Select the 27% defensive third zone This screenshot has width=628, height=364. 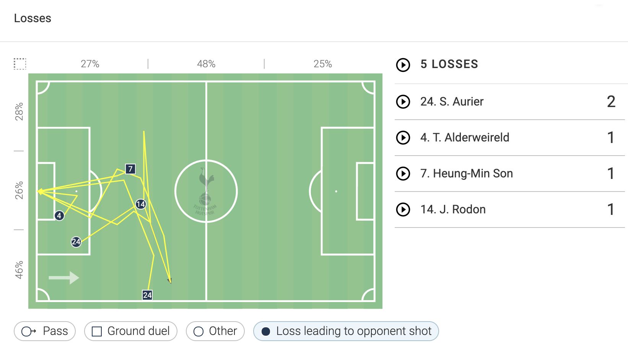pos(90,64)
